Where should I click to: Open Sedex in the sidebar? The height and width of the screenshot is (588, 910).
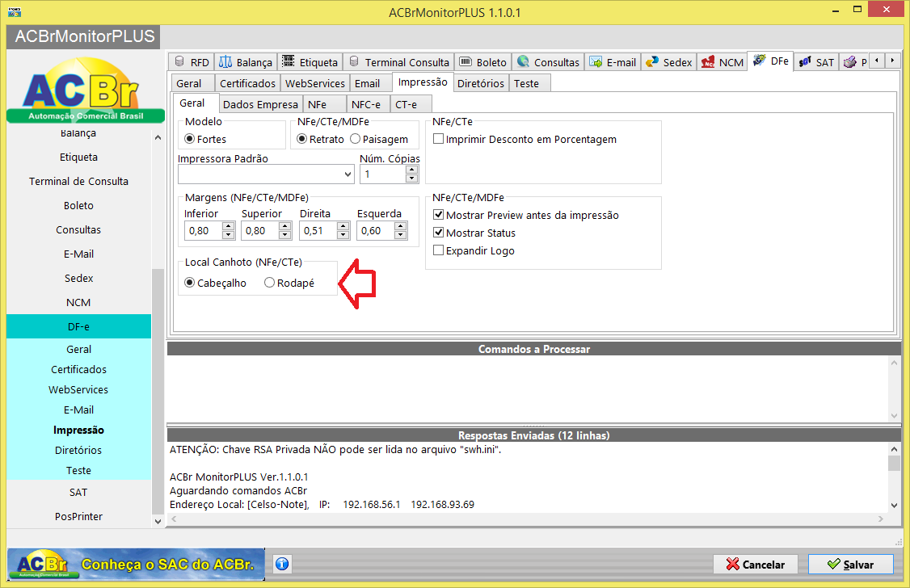[x=79, y=279]
